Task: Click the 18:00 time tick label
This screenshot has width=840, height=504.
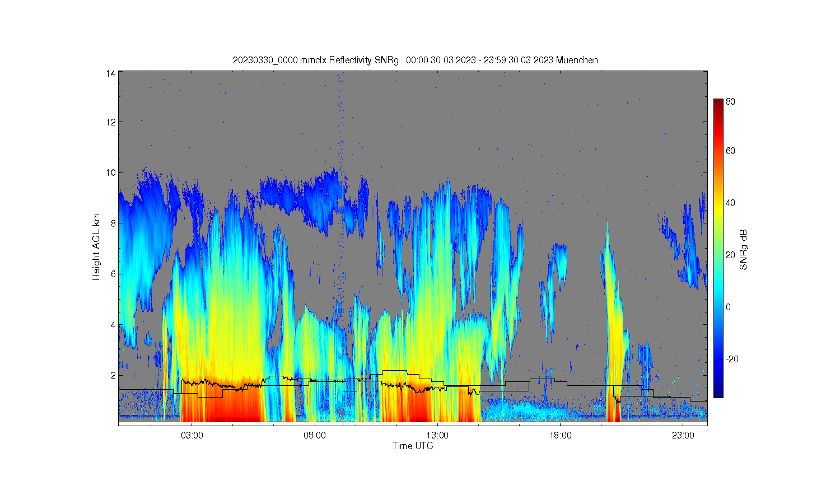Action: tap(561, 436)
